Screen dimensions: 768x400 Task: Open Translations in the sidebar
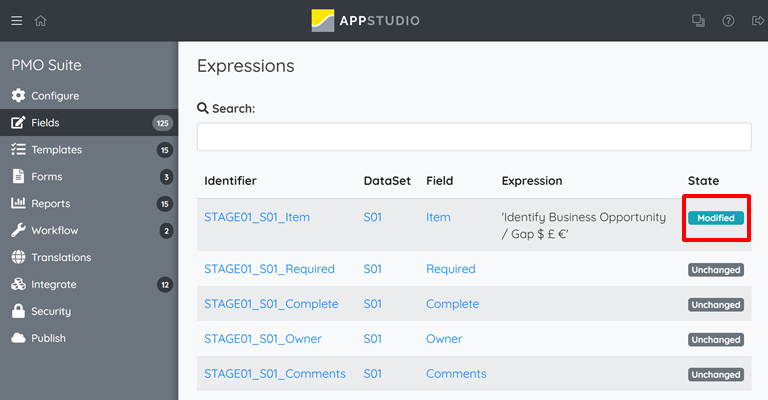click(x=89, y=257)
